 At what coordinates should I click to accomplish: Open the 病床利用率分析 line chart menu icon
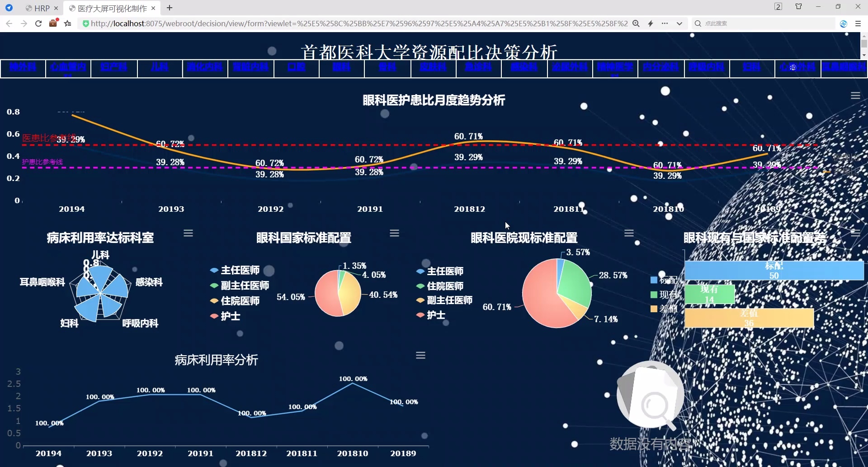point(421,355)
